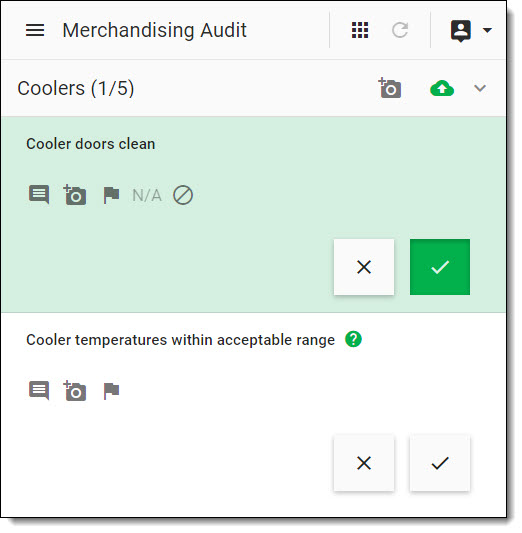This screenshot has width=522, height=533.
Task: Mark Cooler doors clean as failed
Action: click(x=364, y=267)
